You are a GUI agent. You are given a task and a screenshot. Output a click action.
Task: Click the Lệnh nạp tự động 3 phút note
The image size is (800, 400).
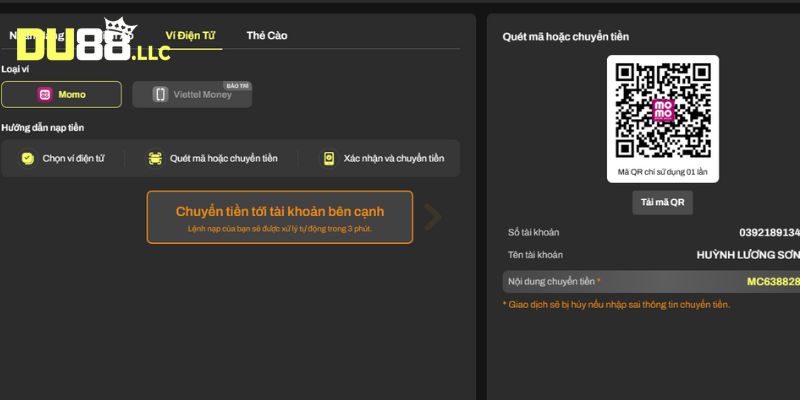(280, 229)
